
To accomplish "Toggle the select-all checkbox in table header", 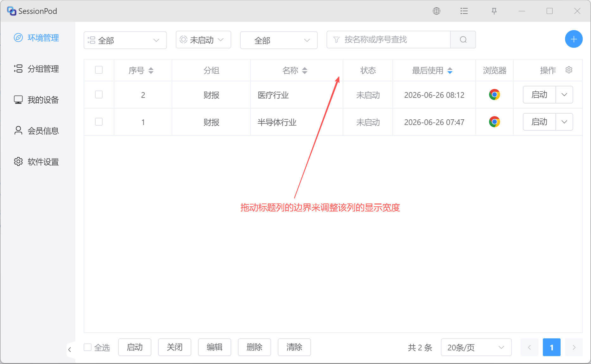I will point(99,70).
